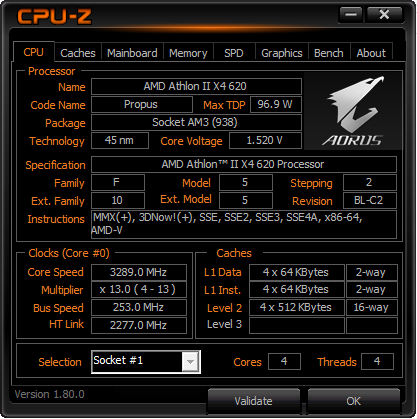Select the Socket #1 combo box
The image size is (417, 419).
[x=146, y=362]
